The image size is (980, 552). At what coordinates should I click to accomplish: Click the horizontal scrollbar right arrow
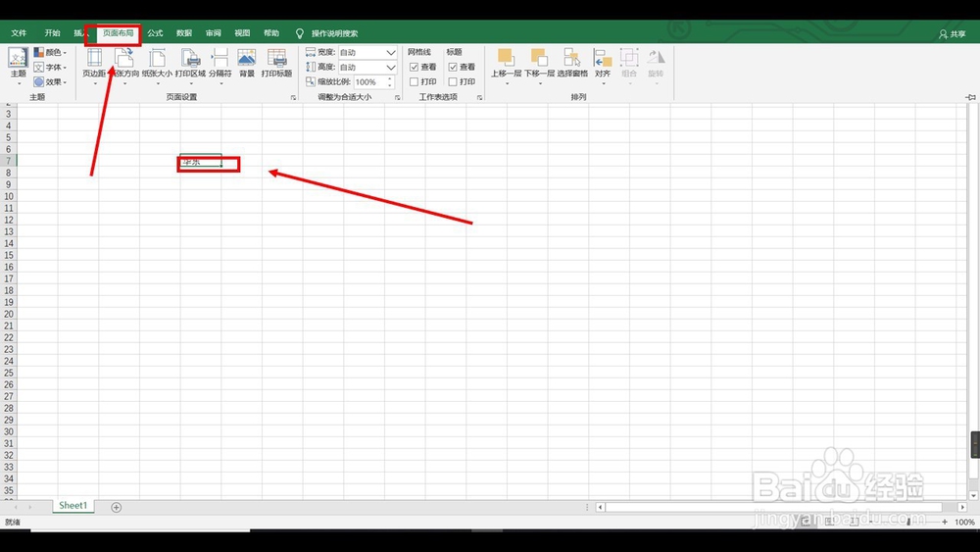click(962, 508)
